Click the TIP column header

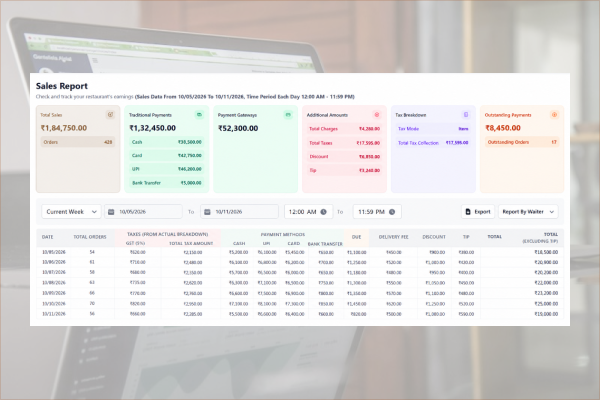(466, 237)
